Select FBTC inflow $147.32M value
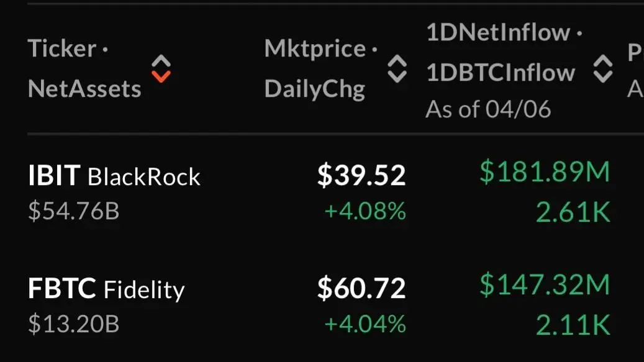 coord(545,284)
